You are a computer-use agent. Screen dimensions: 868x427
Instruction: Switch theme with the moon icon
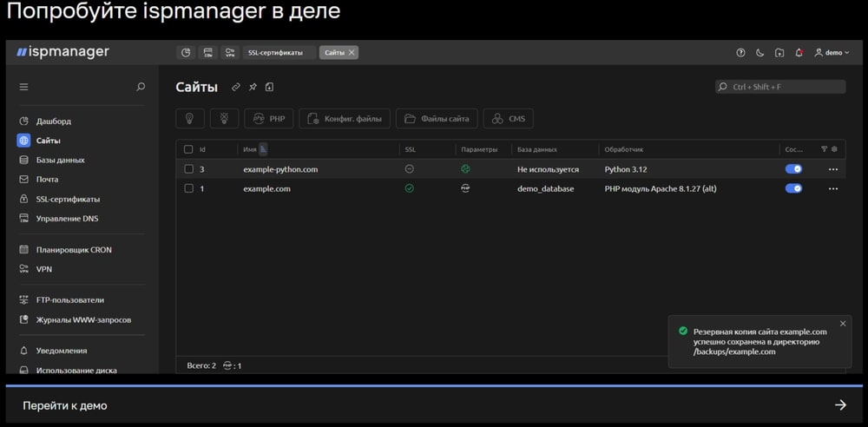click(x=760, y=53)
